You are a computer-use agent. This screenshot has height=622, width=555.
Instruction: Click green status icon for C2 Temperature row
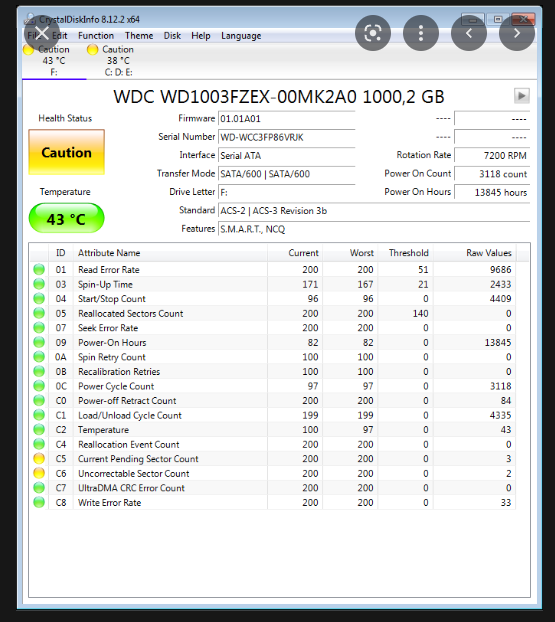(39, 429)
